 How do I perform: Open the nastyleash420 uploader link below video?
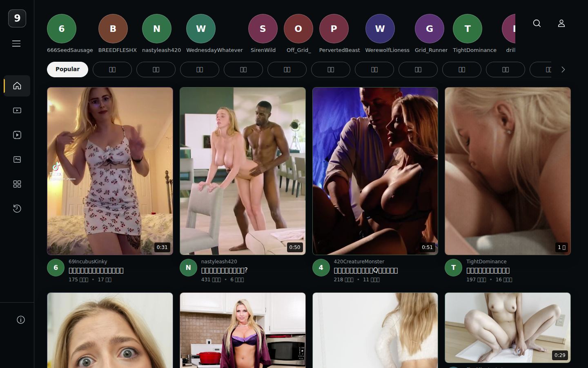[219, 262]
